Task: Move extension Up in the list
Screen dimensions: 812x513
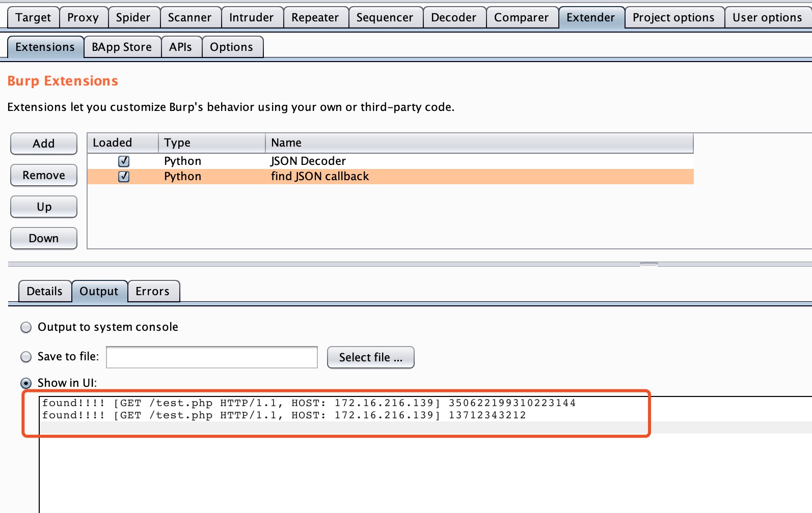Action: [44, 207]
